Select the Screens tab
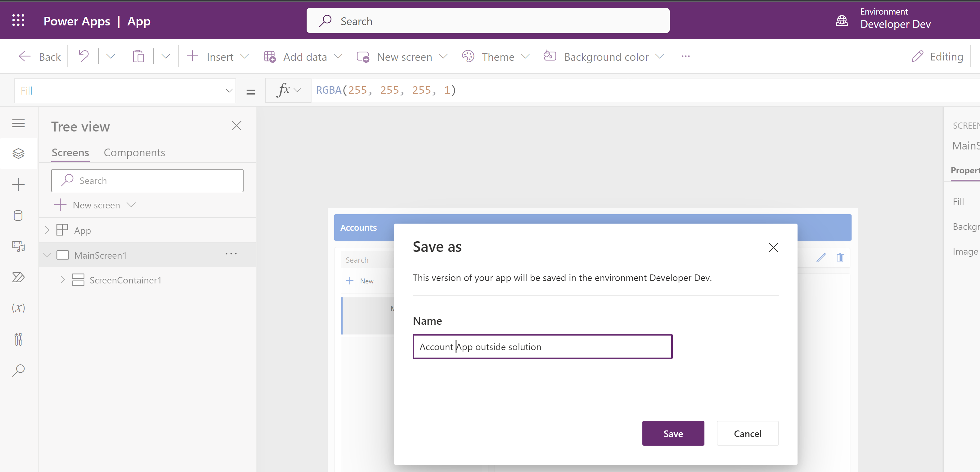Viewport: 980px width, 472px height. (x=70, y=152)
